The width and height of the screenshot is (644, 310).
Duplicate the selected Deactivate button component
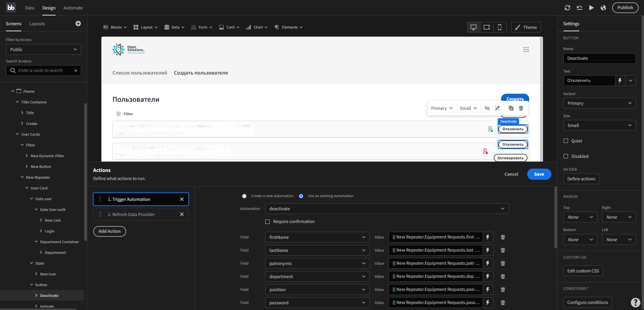pyautogui.click(x=511, y=108)
